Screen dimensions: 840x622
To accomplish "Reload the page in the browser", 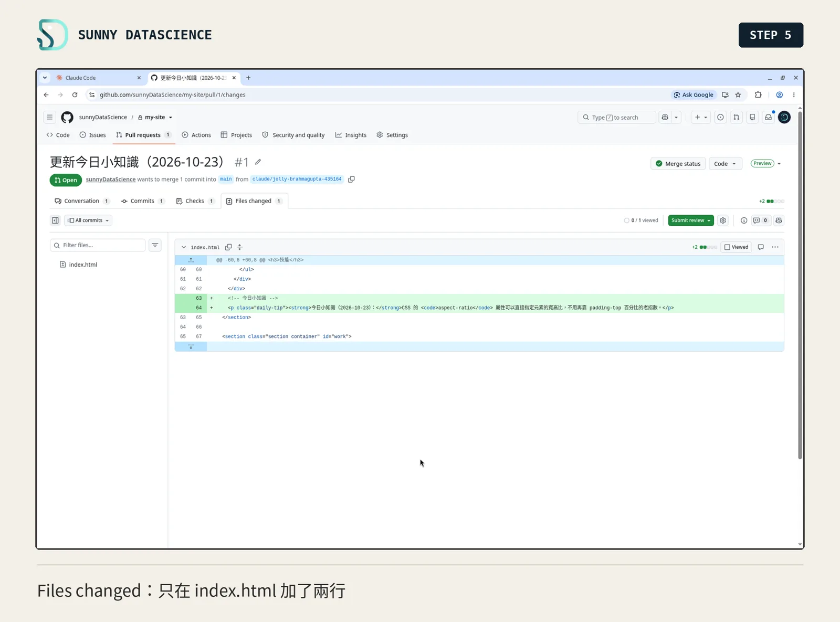I will click(75, 95).
